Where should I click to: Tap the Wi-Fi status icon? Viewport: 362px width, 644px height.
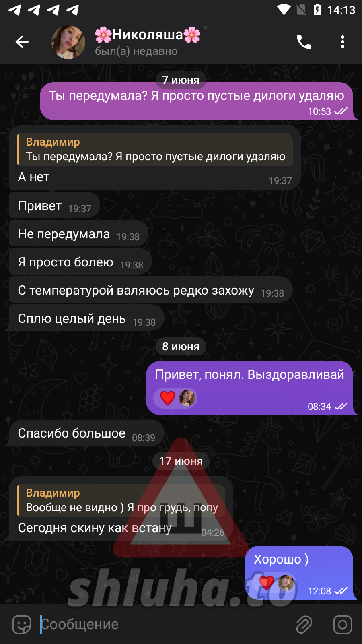(x=284, y=10)
